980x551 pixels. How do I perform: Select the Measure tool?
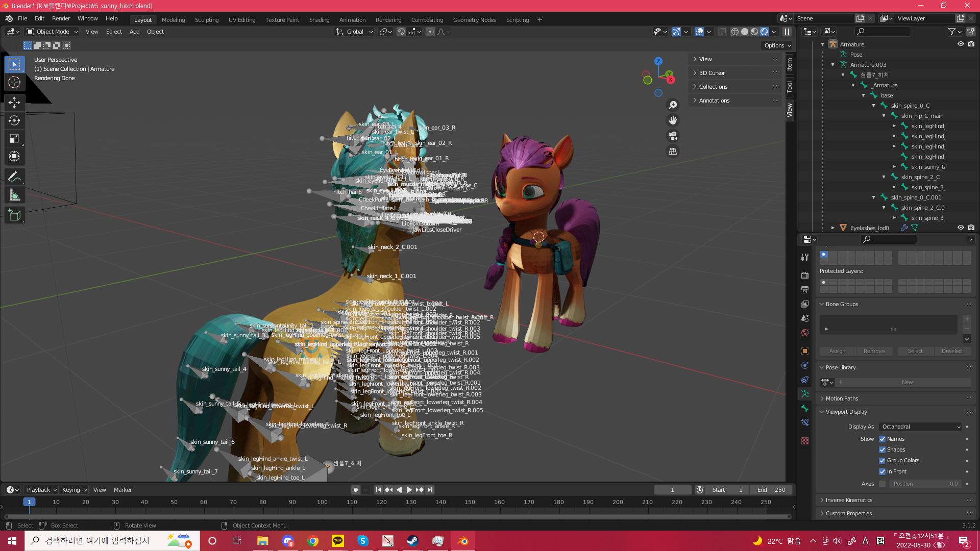[x=14, y=195]
